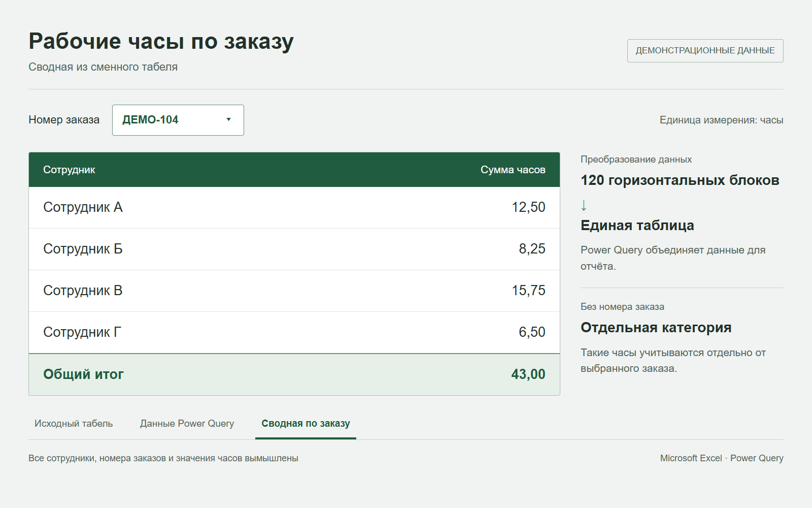This screenshot has height=508, width=812.
Task: Click the Такие часы учитываются отдельно description
Action: [673, 360]
